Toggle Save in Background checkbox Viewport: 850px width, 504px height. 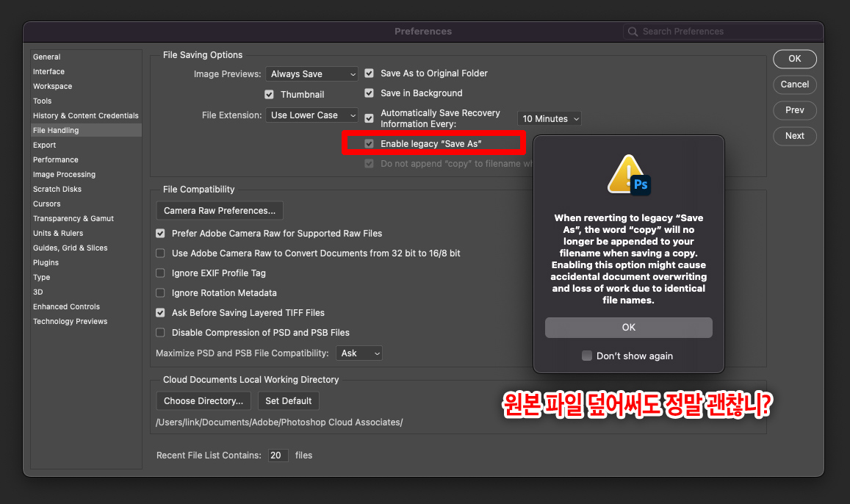point(369,93)
